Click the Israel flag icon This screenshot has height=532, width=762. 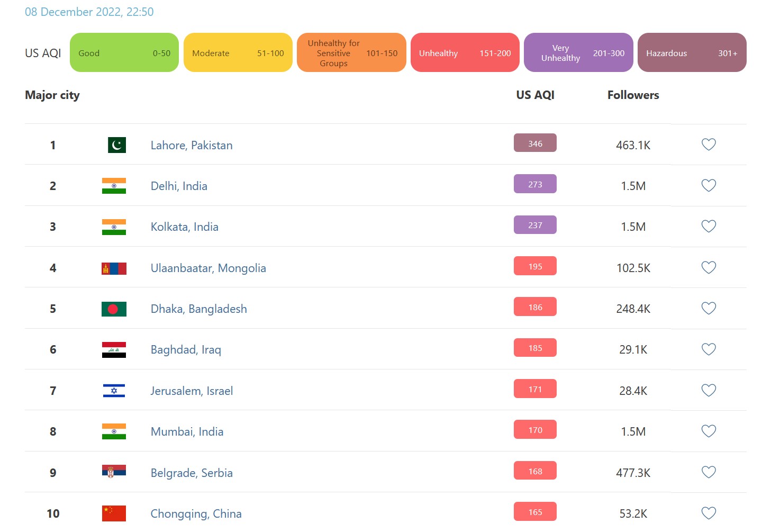click(x=114, y=391)
